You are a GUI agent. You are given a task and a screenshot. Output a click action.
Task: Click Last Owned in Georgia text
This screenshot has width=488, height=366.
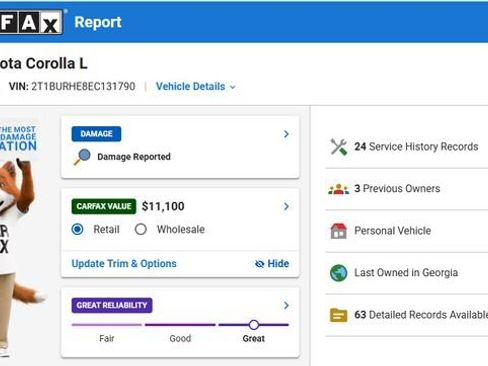tap(406, 273)
